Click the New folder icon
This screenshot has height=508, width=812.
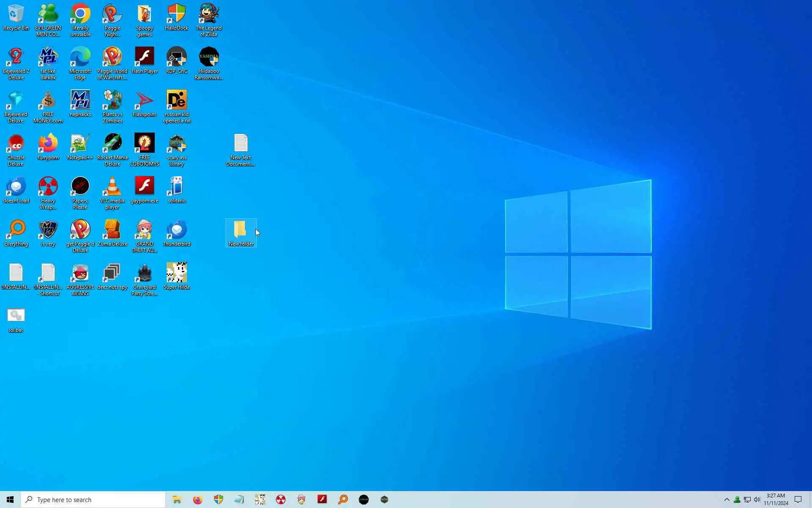pyautogui.click(x=240, y=230)
